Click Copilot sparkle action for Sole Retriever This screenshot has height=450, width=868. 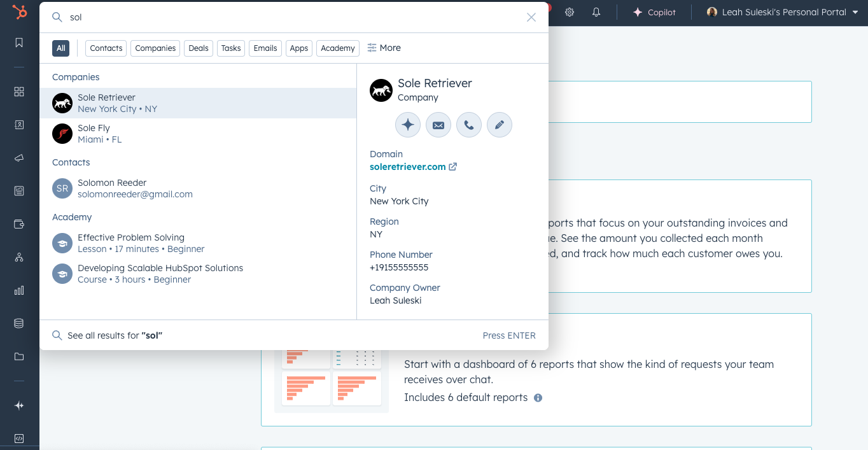pyautogui.click(x=408, y=125)
